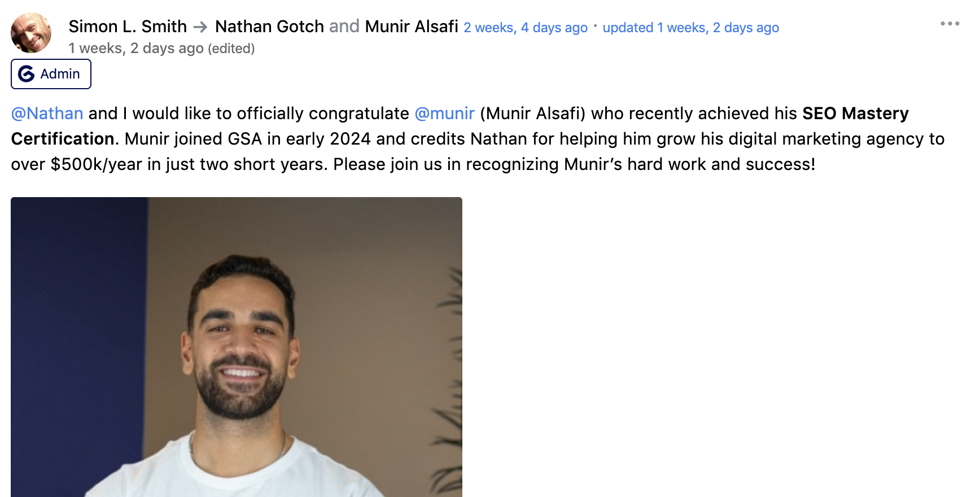The height and width of the screenshot is (497, 980).
Task: Open Nathan Gotch's profile link
Action: click(x=269, y=27)
